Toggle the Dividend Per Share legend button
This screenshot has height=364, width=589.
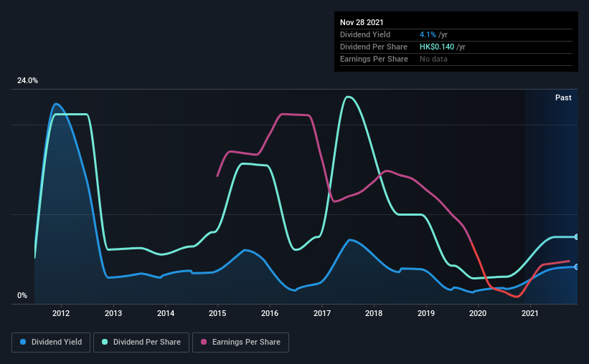[x=141, y=343]
